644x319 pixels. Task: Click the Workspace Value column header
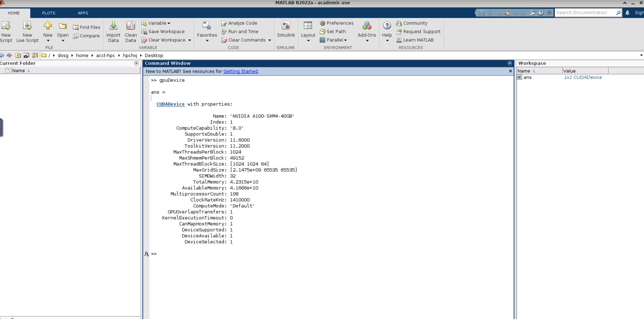pos(585,71)
